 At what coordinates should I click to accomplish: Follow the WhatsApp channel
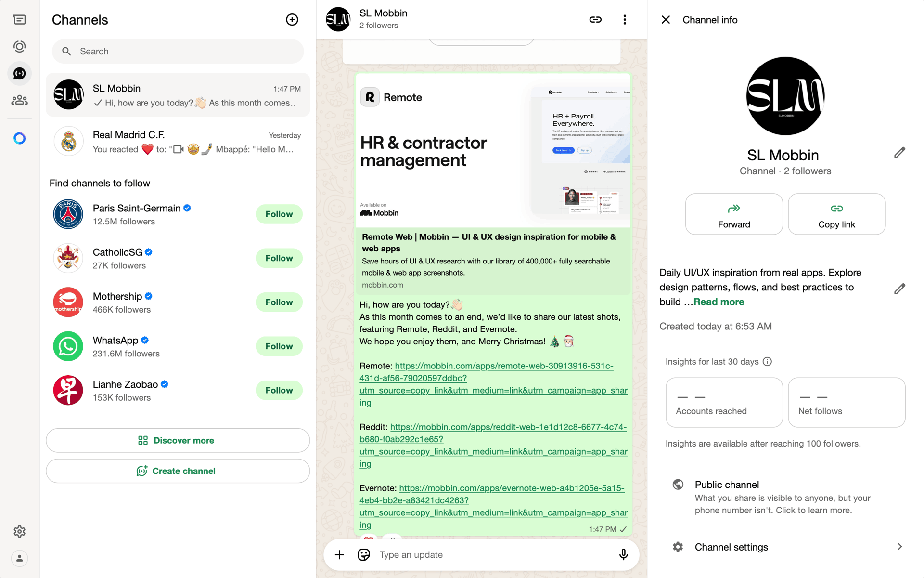[x=279, y=346]
